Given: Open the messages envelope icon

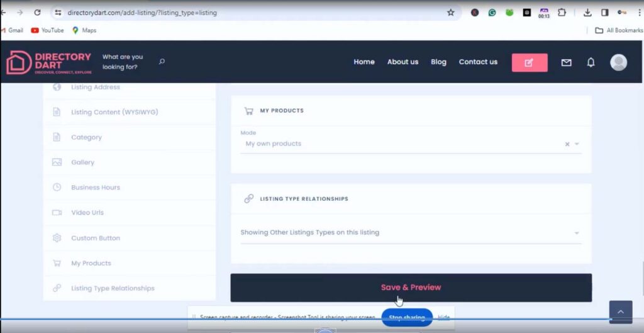Looking at the screenshot, I should 566,62.
